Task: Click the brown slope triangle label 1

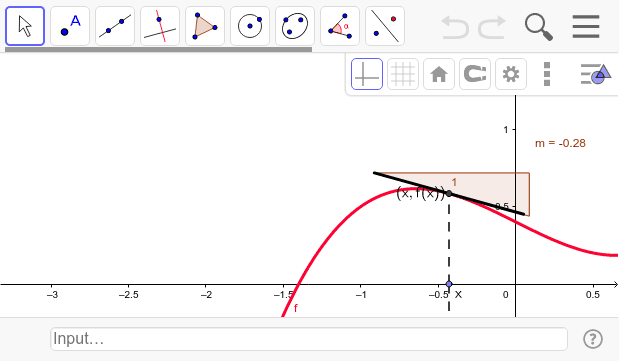Action: coord(454,182)
